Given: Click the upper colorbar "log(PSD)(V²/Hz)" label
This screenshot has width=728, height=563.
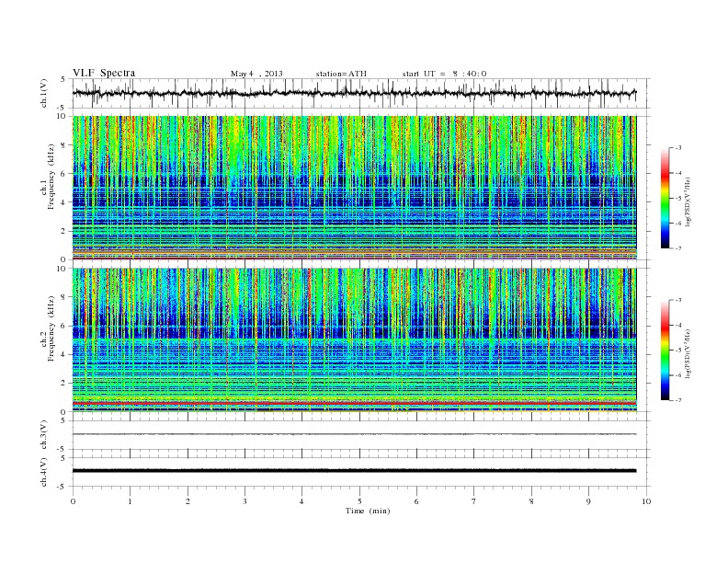Looking at the screenshot, I should pyautogui.click(x=688, y=201).
